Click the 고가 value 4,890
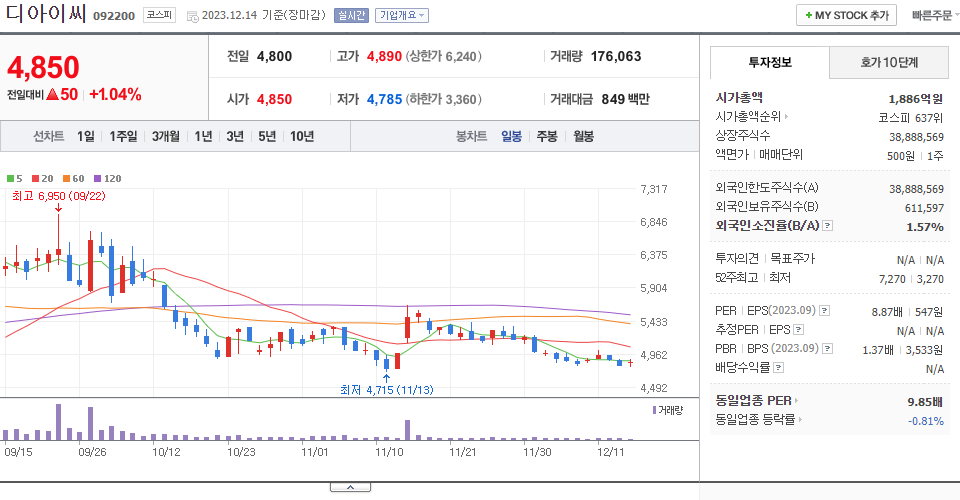This screenshot has height=500, width=960. click(x=384, y=56)
